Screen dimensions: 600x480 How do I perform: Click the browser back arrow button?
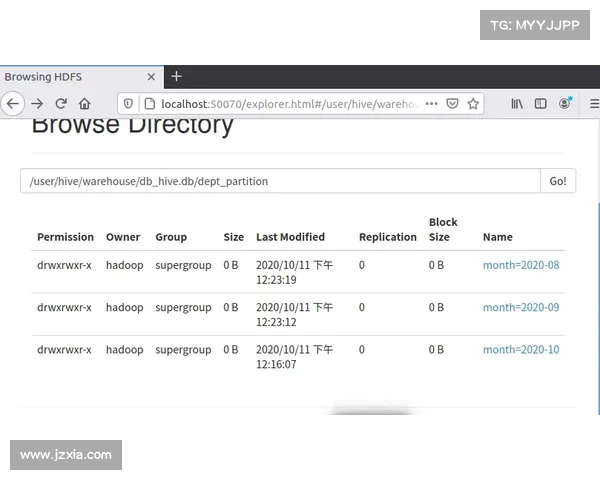pos(12,103)
